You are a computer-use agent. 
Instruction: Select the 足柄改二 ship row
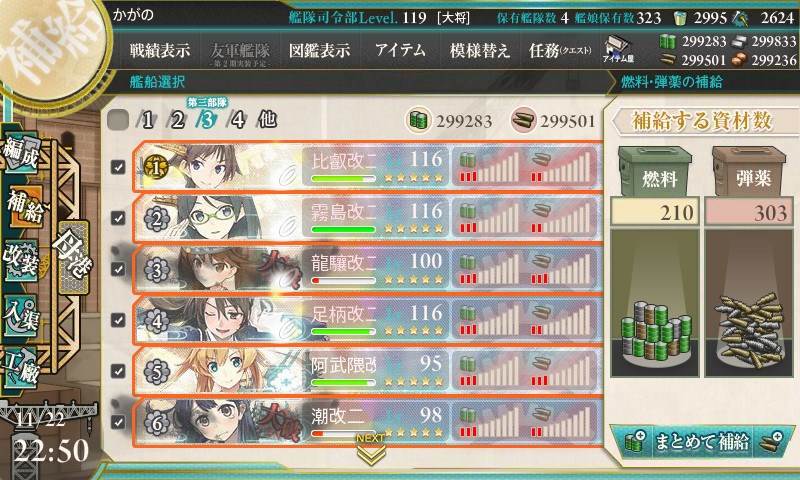tap(367, 320)
